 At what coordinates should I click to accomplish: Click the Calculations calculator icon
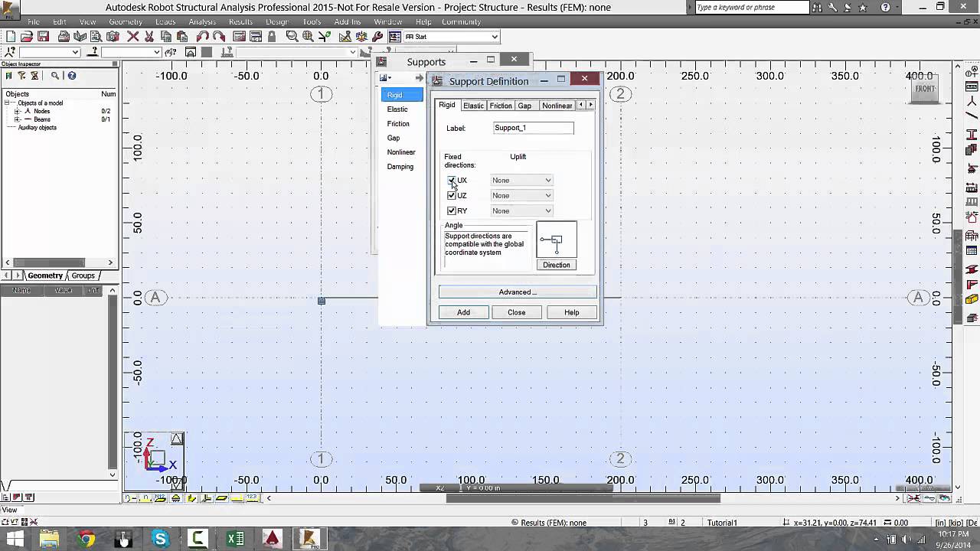pos(239,37)
